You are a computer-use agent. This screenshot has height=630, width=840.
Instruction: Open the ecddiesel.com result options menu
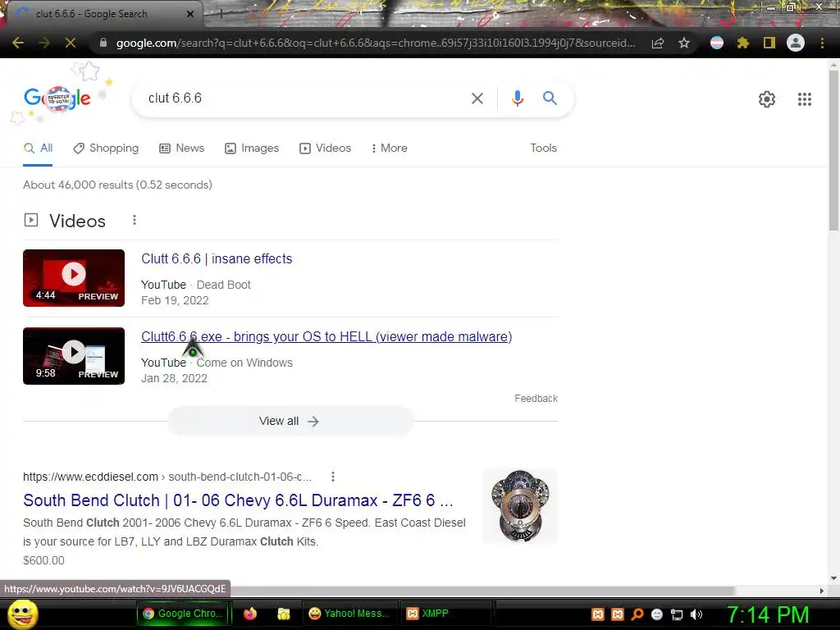pos(333,477)
